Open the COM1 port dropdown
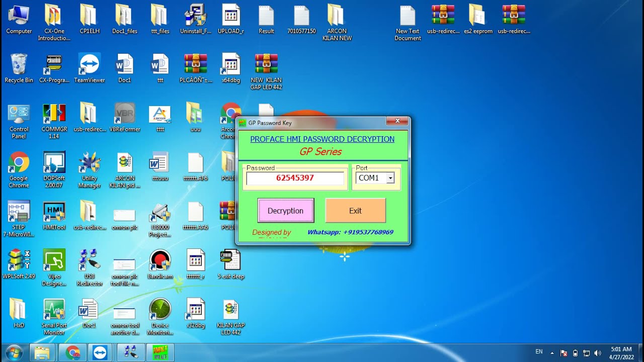The image size is (644, 362). pyautogui.click(x=390, y=178)
